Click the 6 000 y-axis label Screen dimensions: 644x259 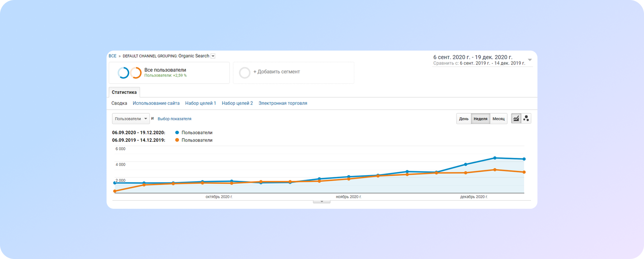[121, 149]
